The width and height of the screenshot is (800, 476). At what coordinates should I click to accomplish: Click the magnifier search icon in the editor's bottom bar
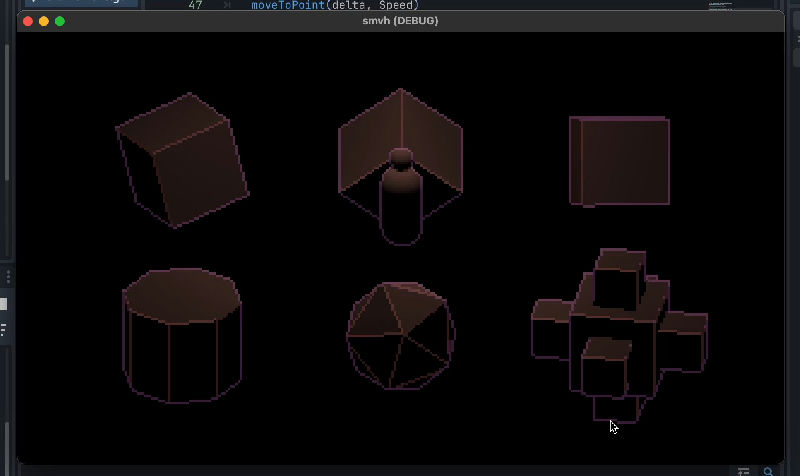tap(768, 471)
